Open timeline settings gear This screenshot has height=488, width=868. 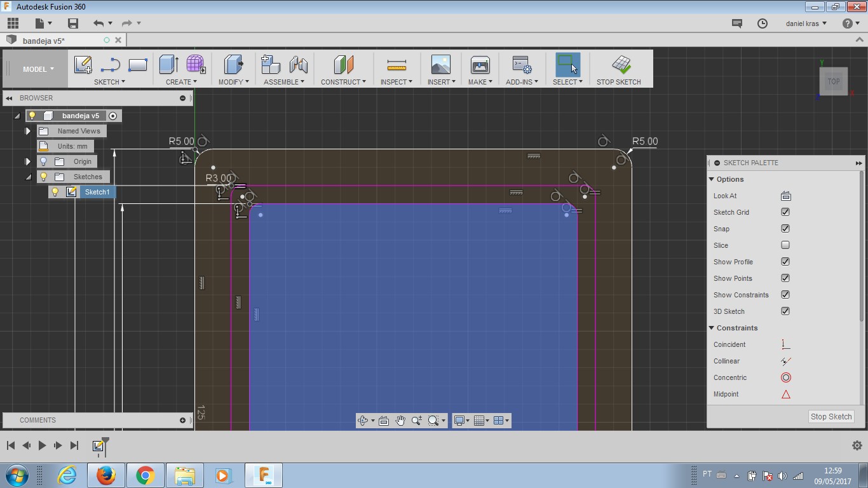[857, 445]
